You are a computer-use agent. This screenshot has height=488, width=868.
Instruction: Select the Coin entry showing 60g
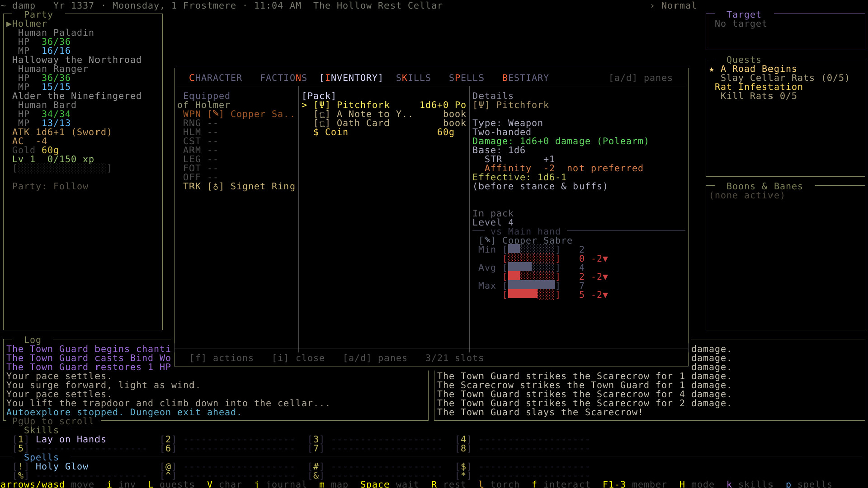(384, 132)
